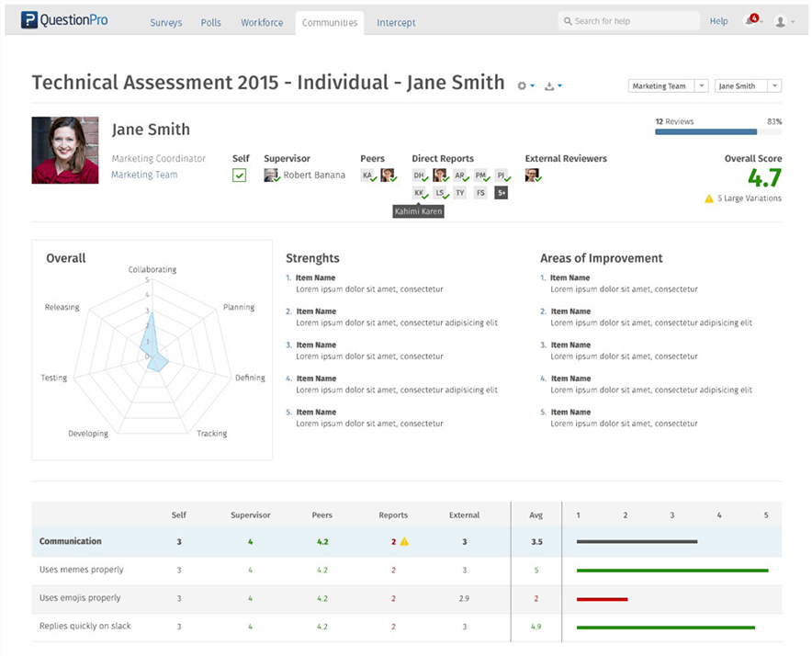
Task: Open the Jane Smith reviewer dropdown
Action: [x=749, y=85]
